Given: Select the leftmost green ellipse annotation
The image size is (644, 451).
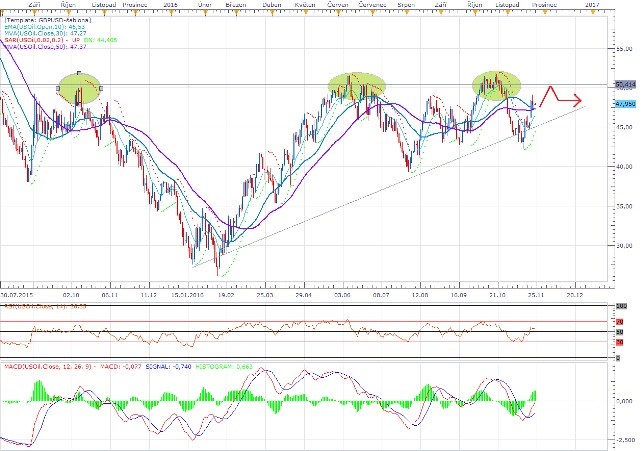Looking at the screenshot, I should coord(80,89).
